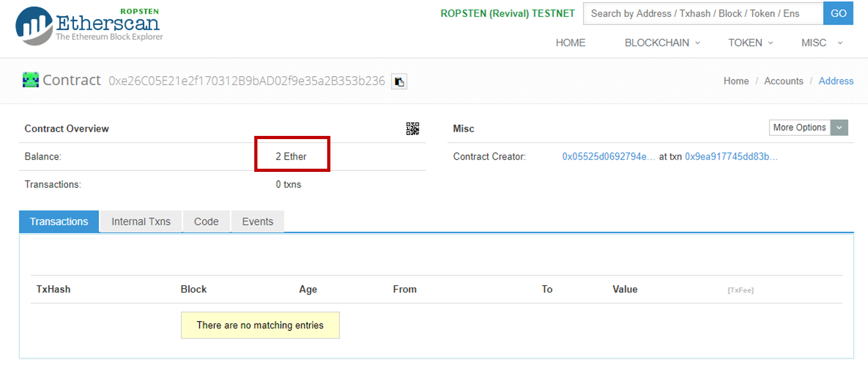Viewport: 868px width, 385px height.
Task: Click the Balance: label
Action: pos(43,157)
